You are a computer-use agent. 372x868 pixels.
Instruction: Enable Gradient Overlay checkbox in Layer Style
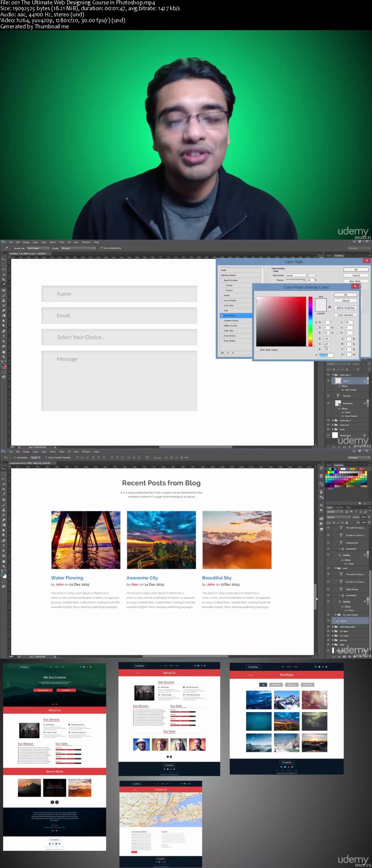[222, 320]
